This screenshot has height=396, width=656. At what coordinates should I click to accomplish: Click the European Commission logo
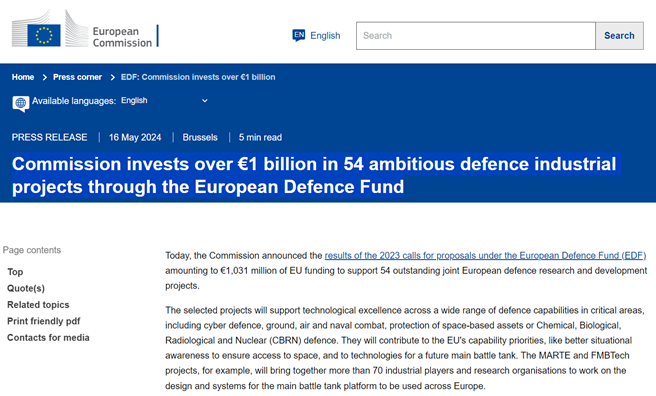85,29
